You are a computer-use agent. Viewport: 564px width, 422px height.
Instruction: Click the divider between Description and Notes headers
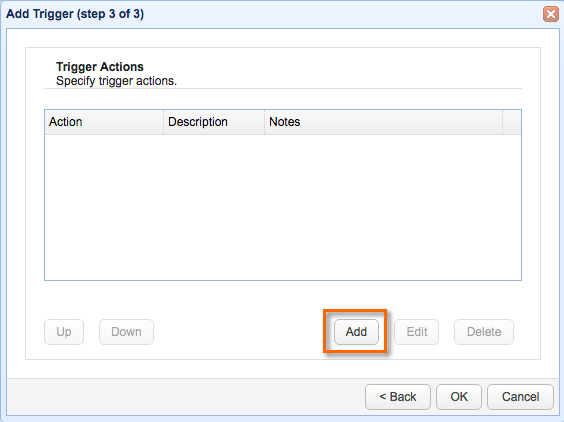(x=265, y=122)
